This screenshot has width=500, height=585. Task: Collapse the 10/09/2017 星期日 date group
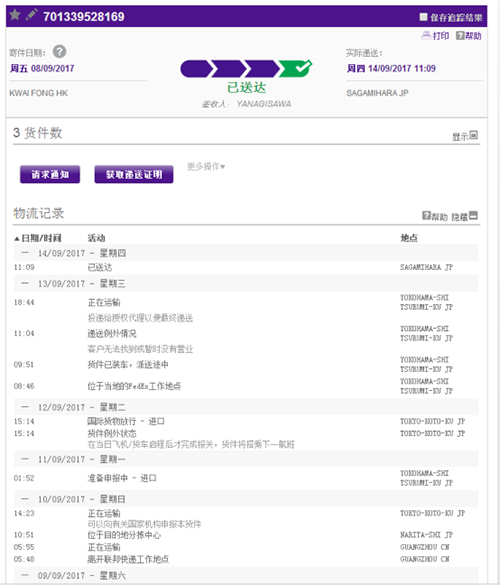point(25,499)
